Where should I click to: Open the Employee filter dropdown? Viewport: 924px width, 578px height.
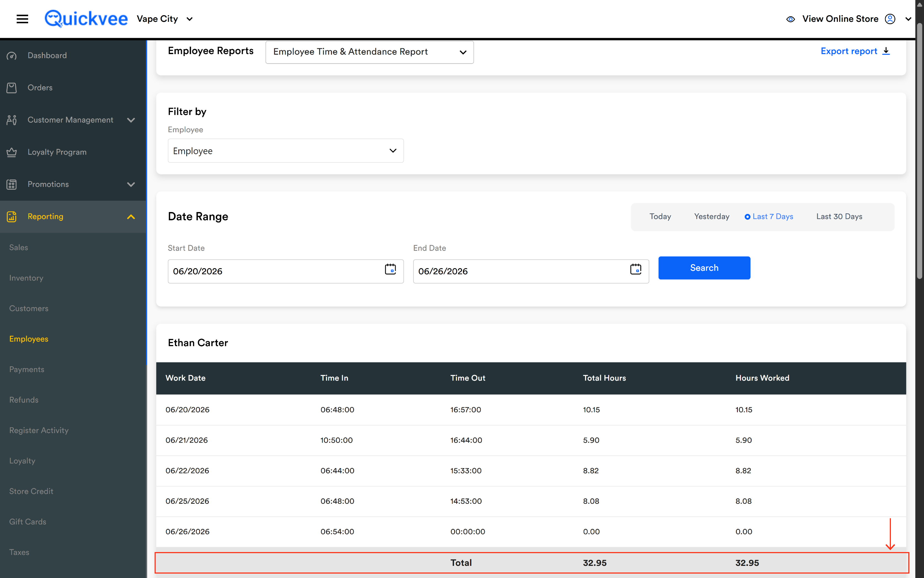285,151
